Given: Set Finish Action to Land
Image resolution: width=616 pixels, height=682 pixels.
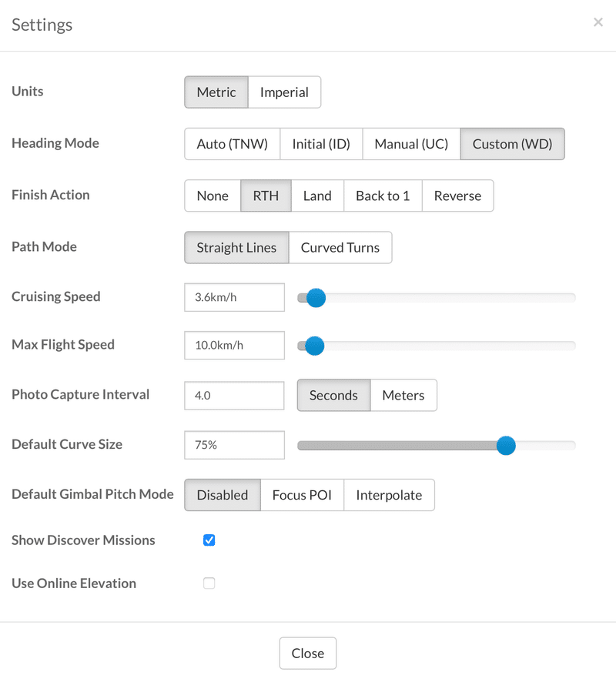Looking at the screenshot, I should point(317,196).
